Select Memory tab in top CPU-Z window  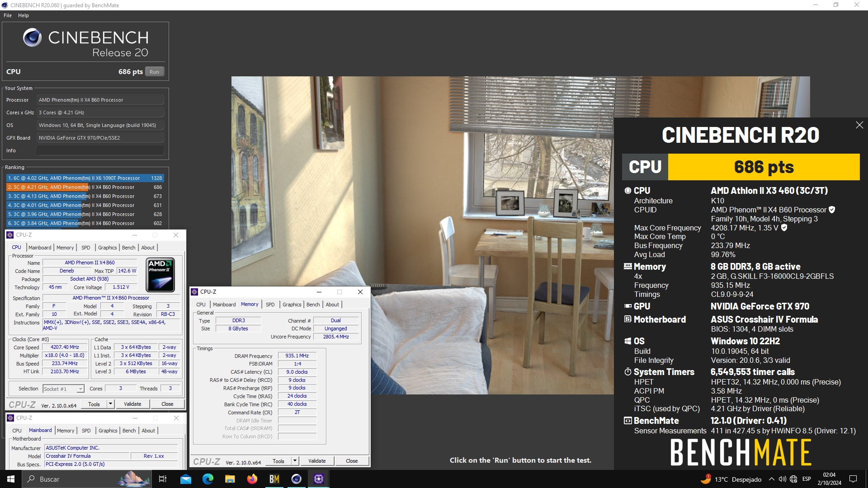pos(65,248)
